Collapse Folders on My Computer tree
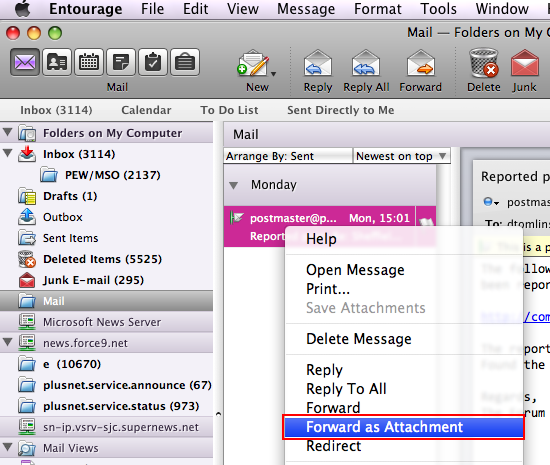 [x=7, y=133]
